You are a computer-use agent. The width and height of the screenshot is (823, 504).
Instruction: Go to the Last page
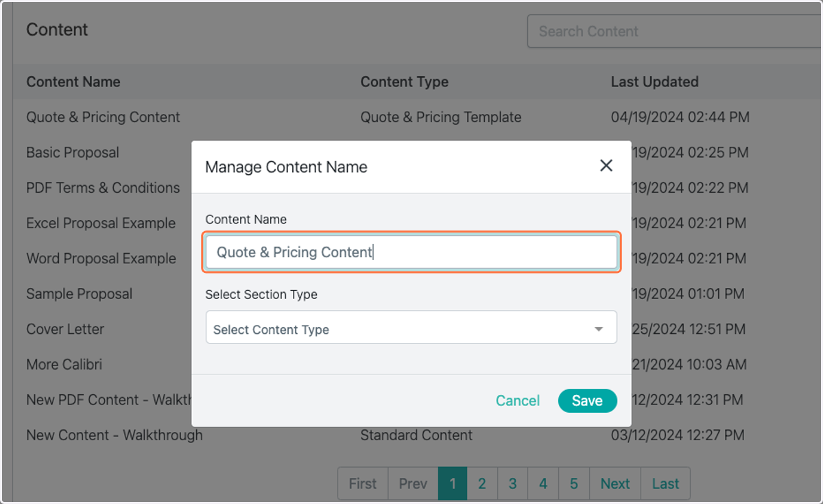click(x=665, y=483)
